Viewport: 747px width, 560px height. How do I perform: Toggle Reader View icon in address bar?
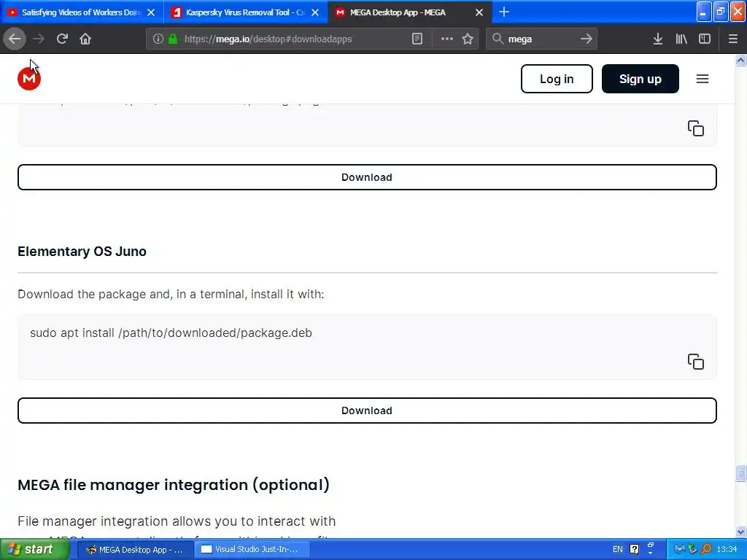pyautogui.click(x=417, y=39)
